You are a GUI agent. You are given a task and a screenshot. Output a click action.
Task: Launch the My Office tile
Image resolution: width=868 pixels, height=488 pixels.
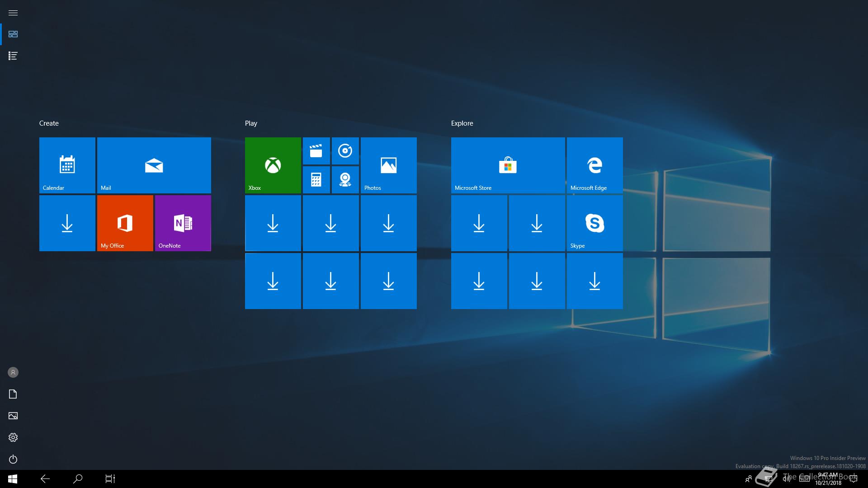(125, 223)
